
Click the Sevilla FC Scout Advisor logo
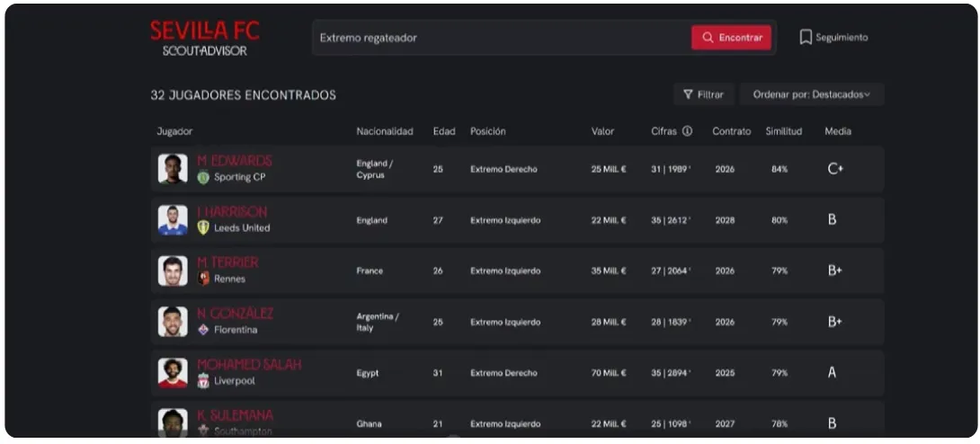(x=204, y=38)
